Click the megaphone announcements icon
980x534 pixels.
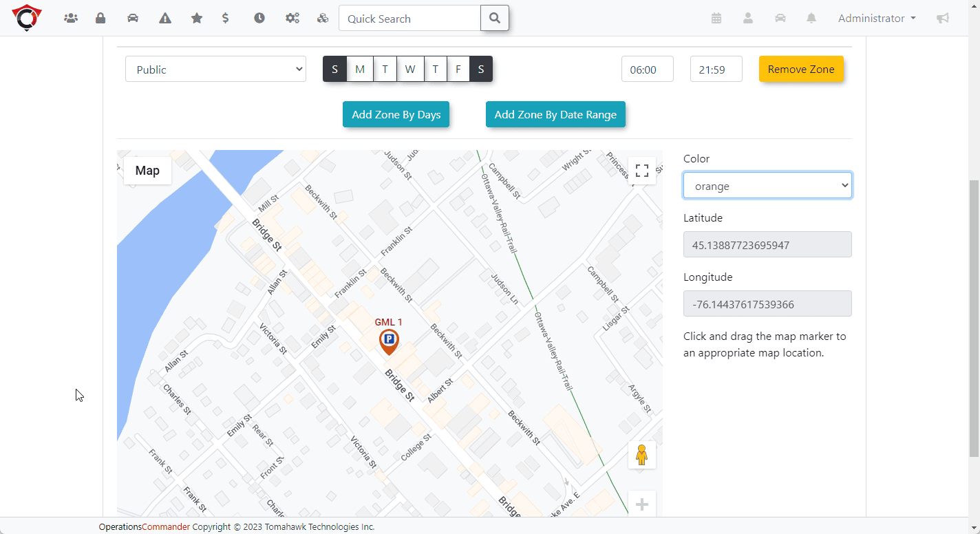click(x=943, y=19)
